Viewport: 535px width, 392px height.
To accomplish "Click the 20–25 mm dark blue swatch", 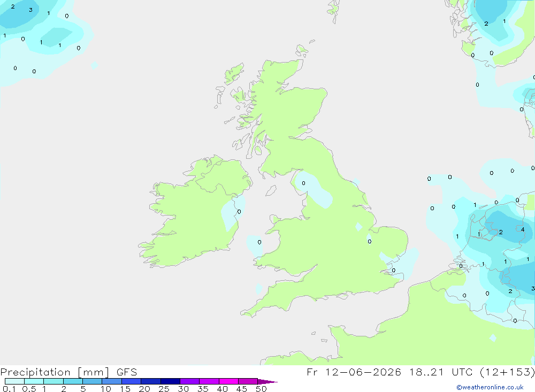I will tap(150, 381).
